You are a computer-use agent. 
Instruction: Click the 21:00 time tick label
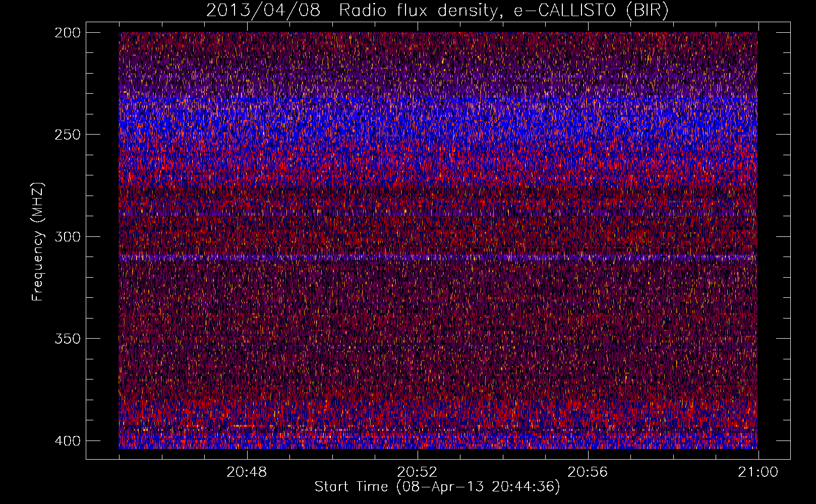pyautogui.click(x=758, y=472)
